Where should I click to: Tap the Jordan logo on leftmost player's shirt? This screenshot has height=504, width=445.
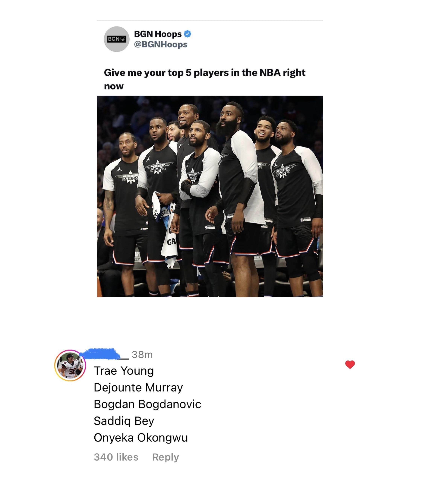pos(119,169)
